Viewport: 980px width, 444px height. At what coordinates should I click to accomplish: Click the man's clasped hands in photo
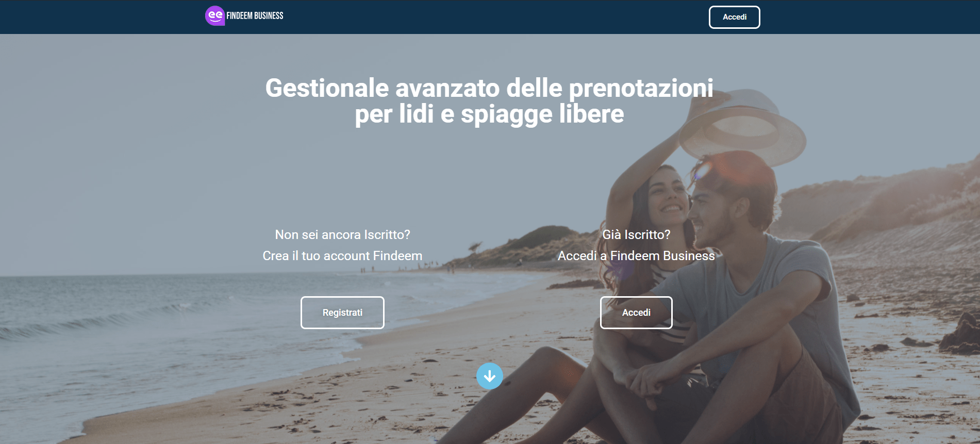tap(644, 381)
